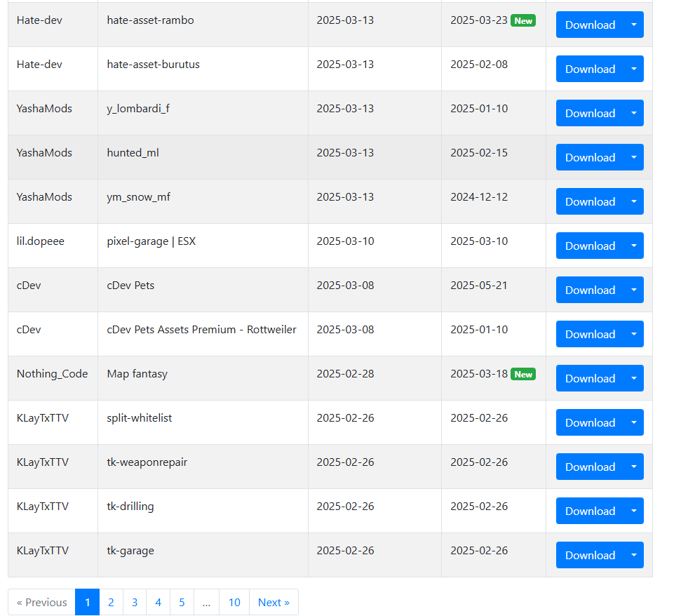
Task: Expand download options for hate-asset-burutus
Action: tap(634, 69)
